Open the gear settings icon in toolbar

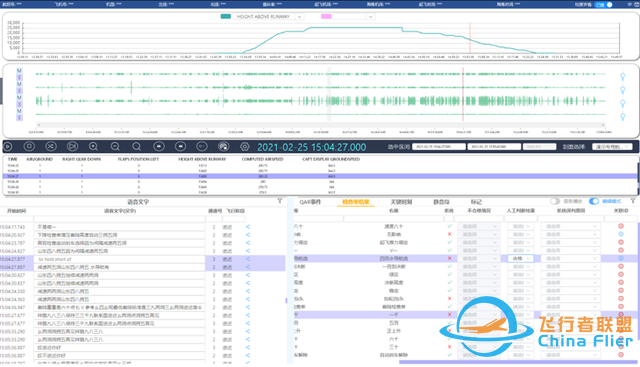[244, 147]
